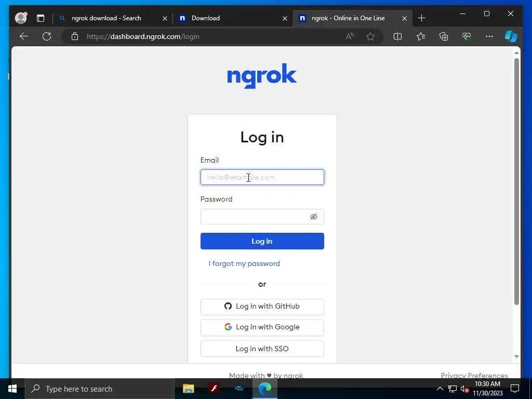
Task: Go back with the browser back arrow
Action: (24, 36)
